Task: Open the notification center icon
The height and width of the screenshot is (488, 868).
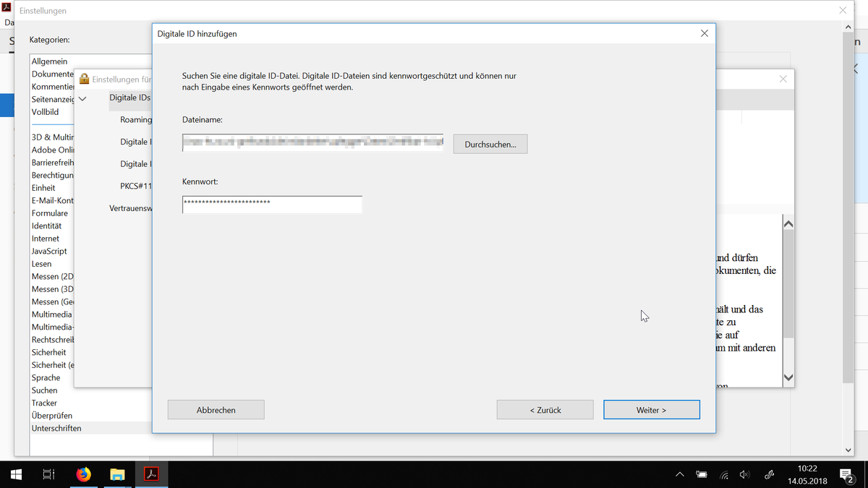Action: 846,474
